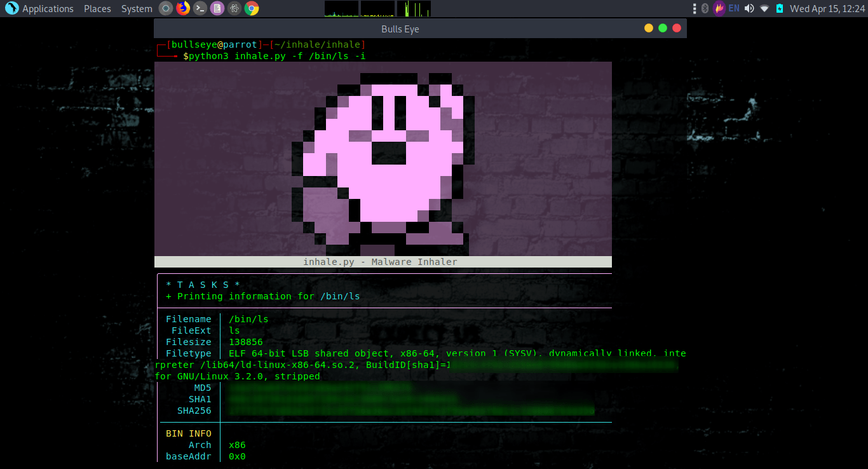Click the bullseye@parrot prompt text
The width and height of the screenshot is (868, 469).
pos(214,44)
